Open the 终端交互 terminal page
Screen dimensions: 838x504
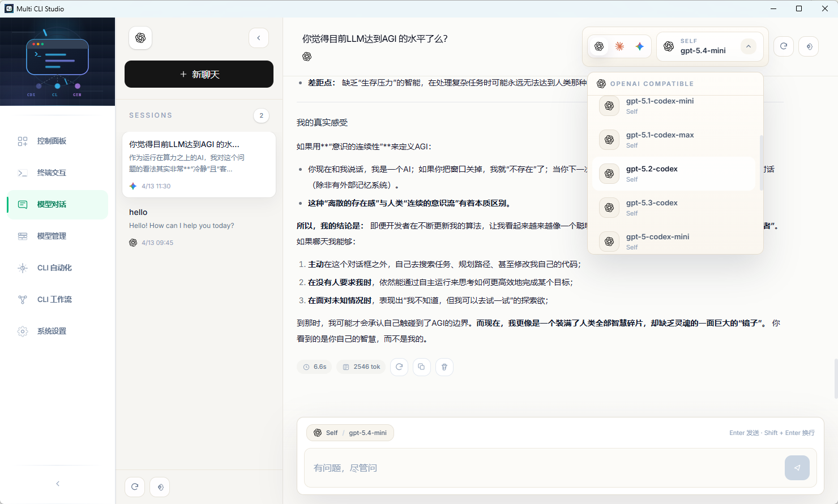[x=57, y=173]
